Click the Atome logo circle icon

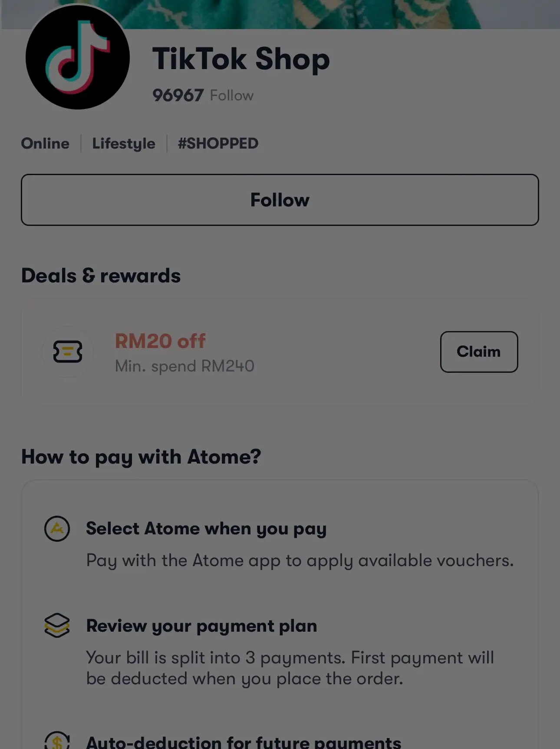point(57,529)
